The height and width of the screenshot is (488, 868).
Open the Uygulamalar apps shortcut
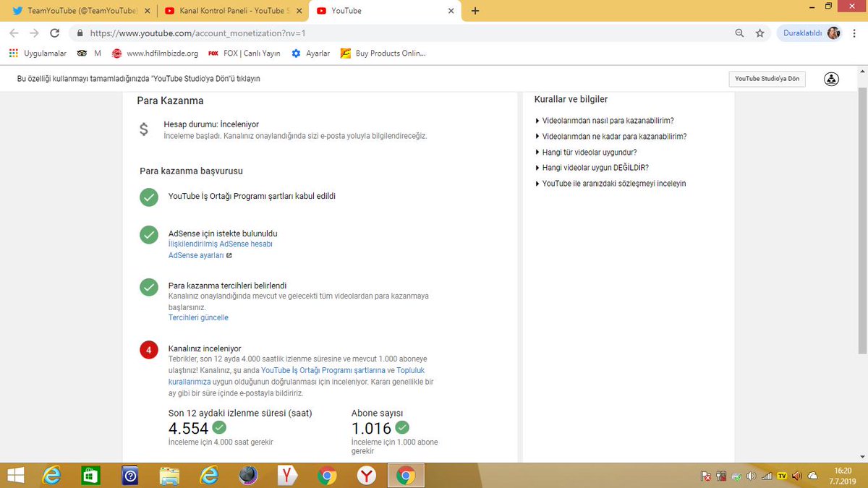coord(38,53)
